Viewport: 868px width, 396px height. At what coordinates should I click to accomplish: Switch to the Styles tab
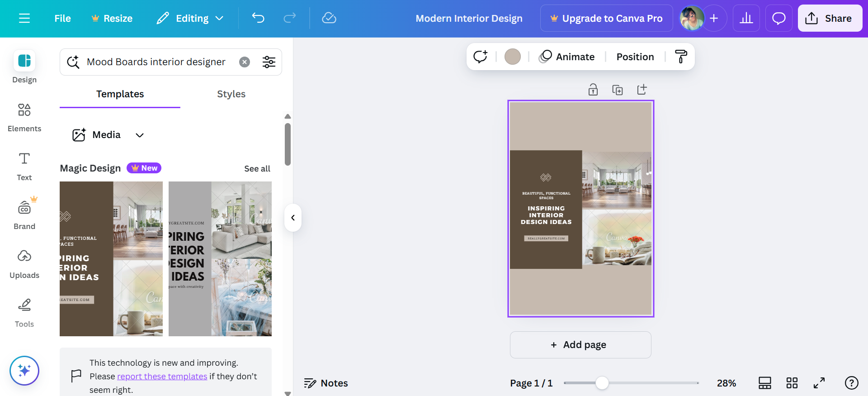pyautogui.click(x=231, y=94)
